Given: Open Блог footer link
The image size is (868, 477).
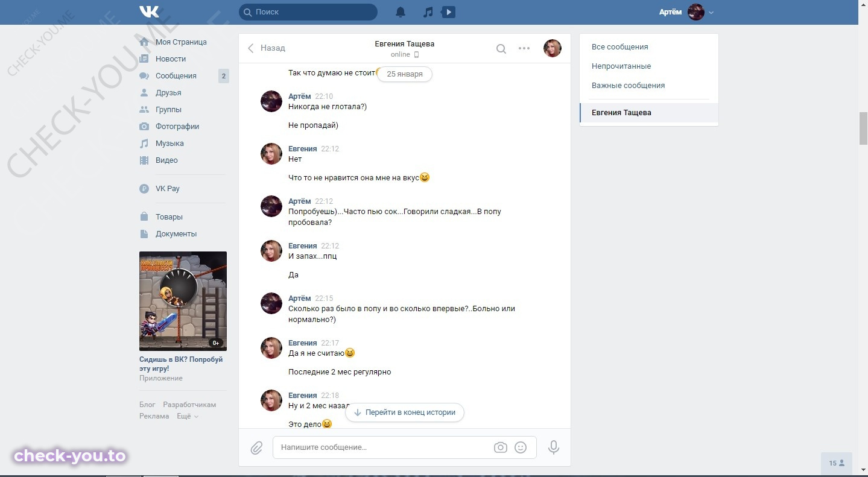Looking at the screenshot, I should [x=147, y=405].
